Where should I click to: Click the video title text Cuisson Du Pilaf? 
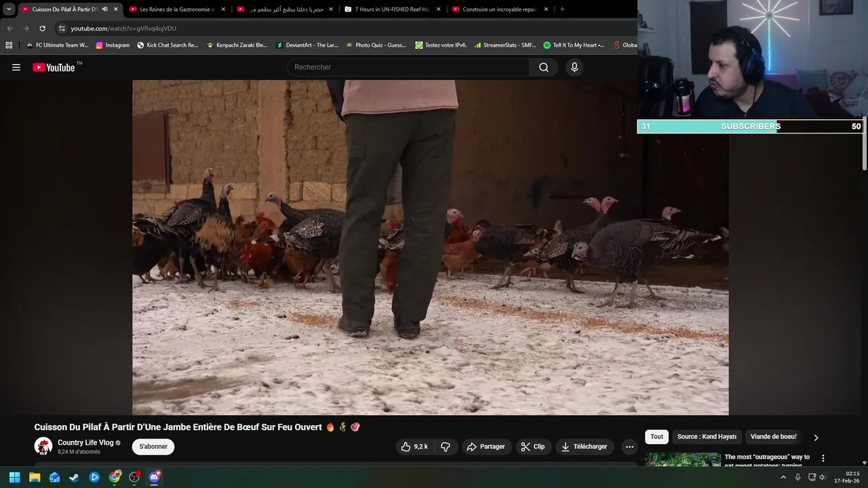178,427
